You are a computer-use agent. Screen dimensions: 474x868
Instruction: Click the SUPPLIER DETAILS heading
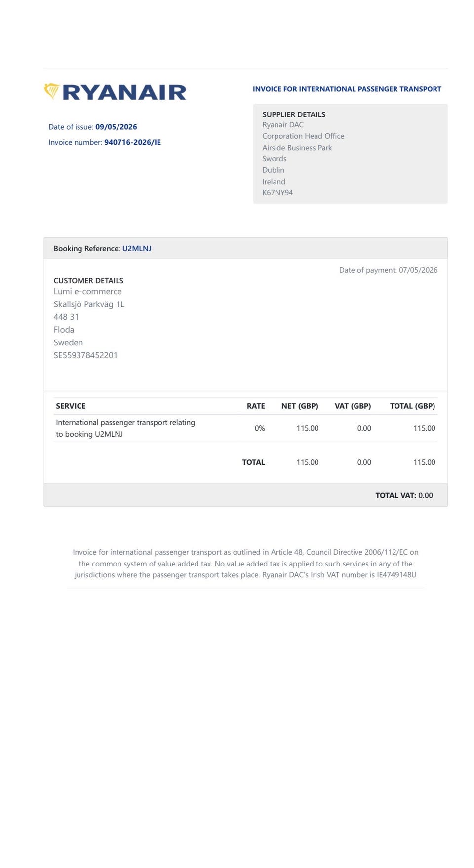(294, 114)
